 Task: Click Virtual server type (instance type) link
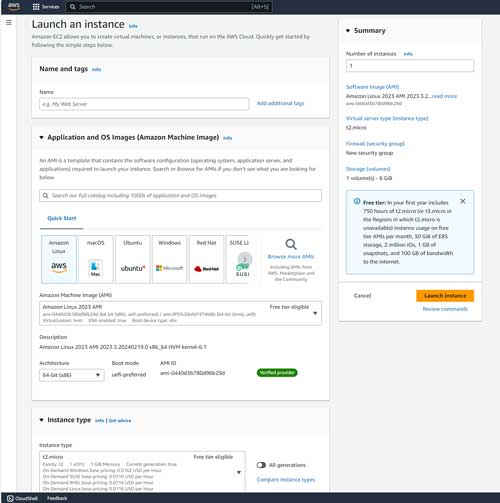coord(387,118)
